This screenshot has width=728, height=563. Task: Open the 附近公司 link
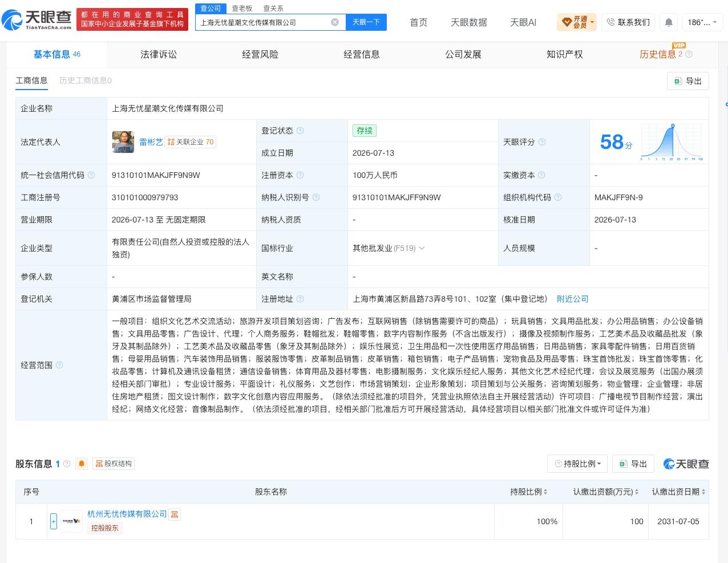point(572,299)
